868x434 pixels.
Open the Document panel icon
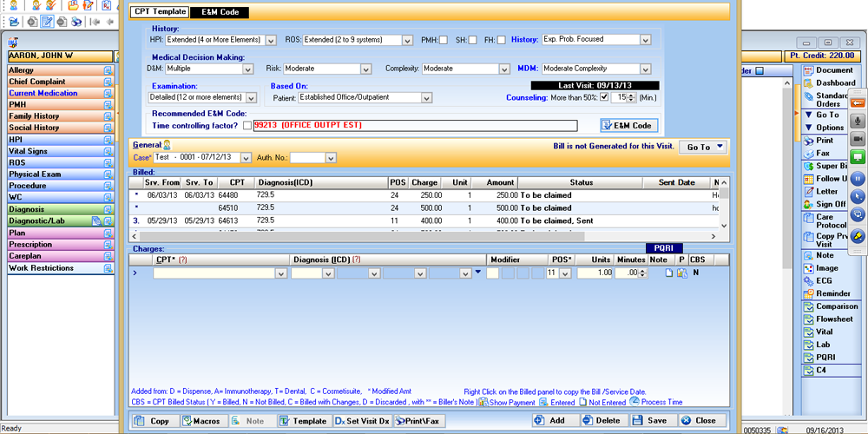808,70
